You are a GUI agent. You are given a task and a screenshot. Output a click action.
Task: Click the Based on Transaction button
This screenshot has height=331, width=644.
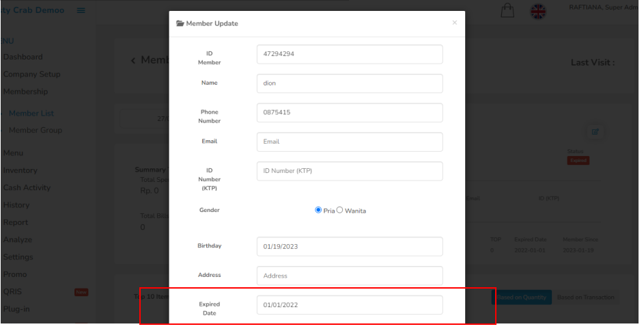coord(586,297)
